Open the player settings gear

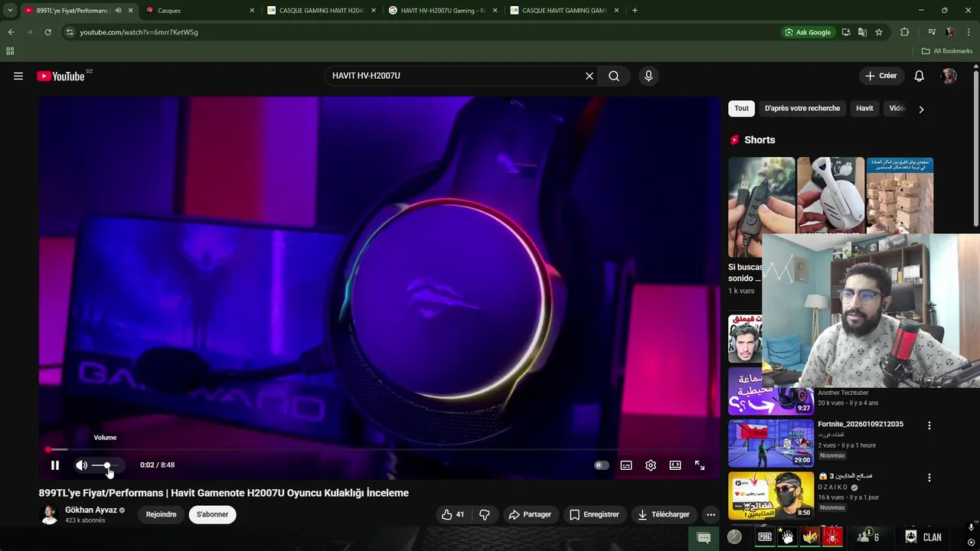(651, 465)
